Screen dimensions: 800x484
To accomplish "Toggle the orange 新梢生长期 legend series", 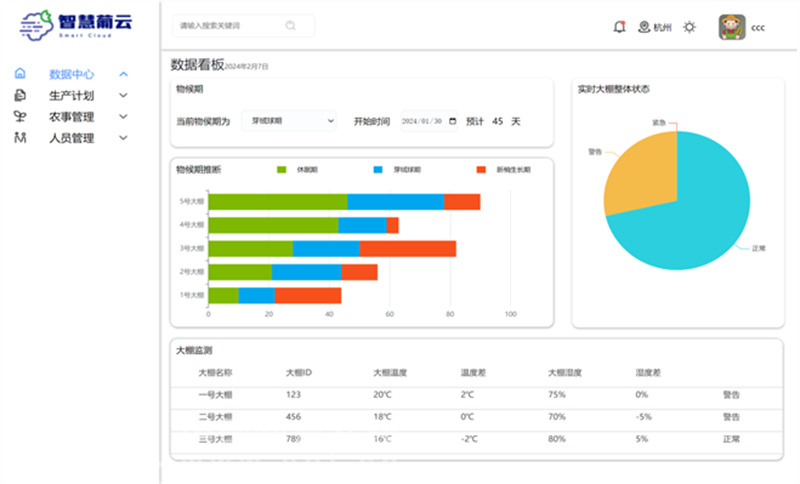I will point(481,170).
